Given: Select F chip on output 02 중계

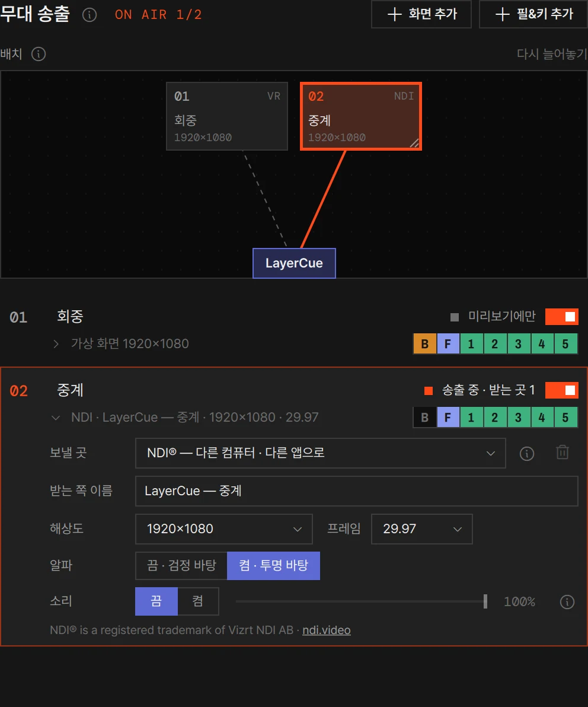Looking at the screenshot, I should (x=448, y=418).
